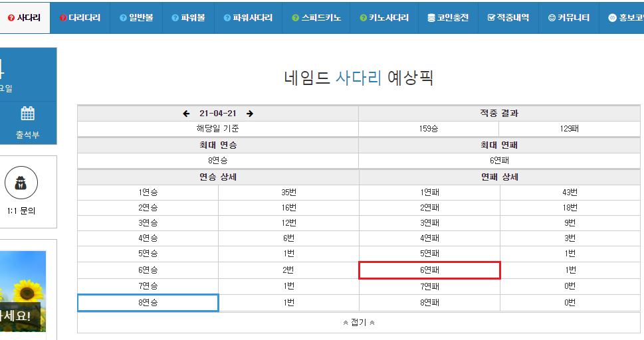Open the 사다리 tab
This screenshot has height=340, width=644.
pyautogui.click(x=24, y=18)
